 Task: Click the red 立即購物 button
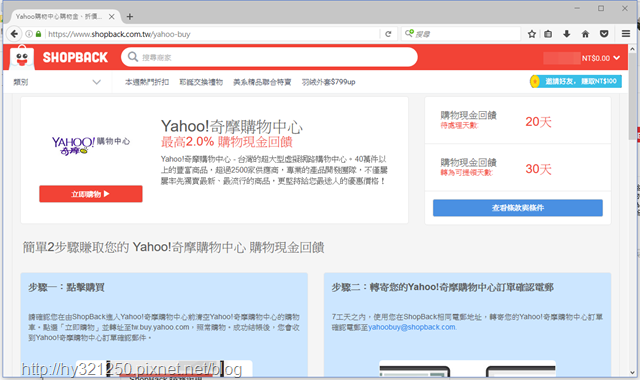(91, 194)
